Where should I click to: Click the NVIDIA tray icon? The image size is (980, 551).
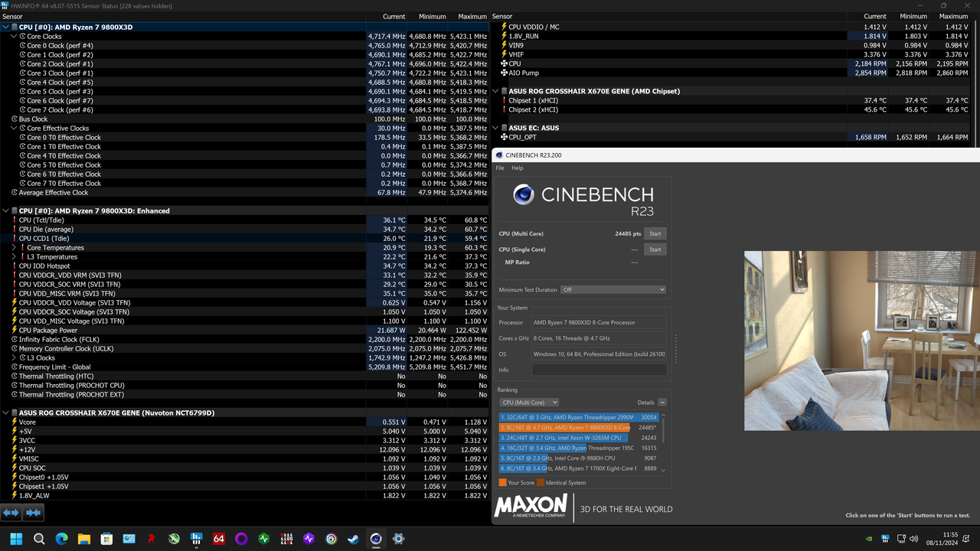coord(869,539)
